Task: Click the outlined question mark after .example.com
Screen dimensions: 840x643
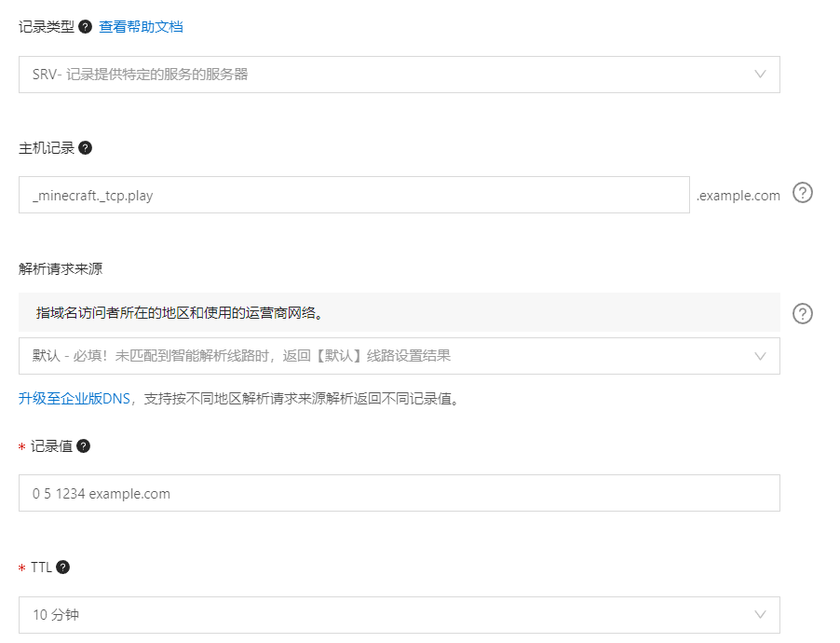Action: point(803,193)
